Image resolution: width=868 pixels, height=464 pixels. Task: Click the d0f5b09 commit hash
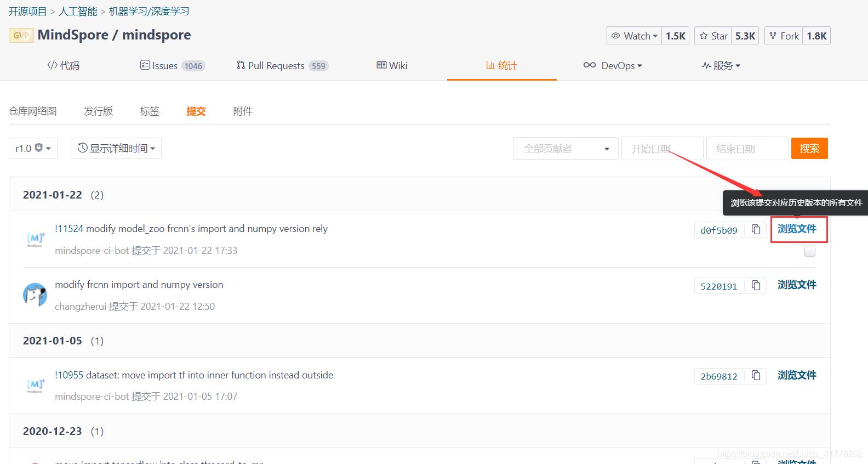(x=719, y=230)
